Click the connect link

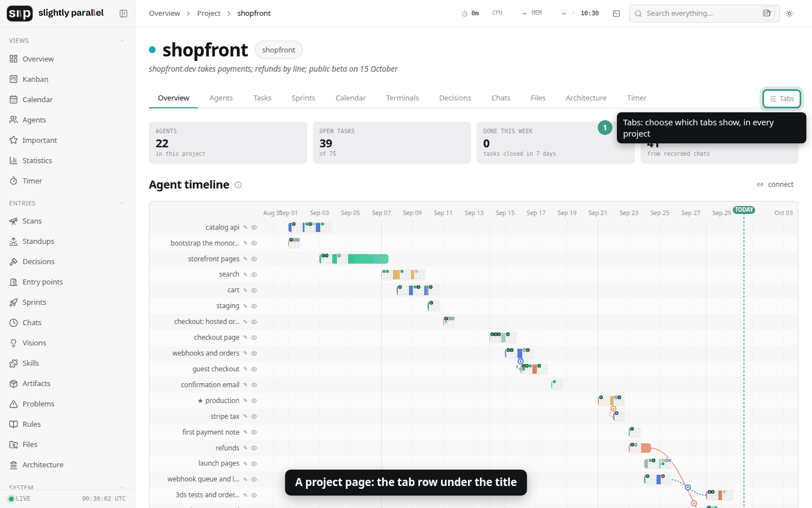(x=775, y=185)
